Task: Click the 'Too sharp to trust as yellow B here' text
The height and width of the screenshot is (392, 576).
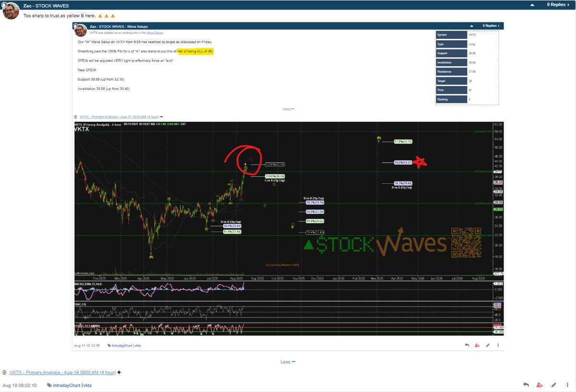Action: (x=60, y=16)
